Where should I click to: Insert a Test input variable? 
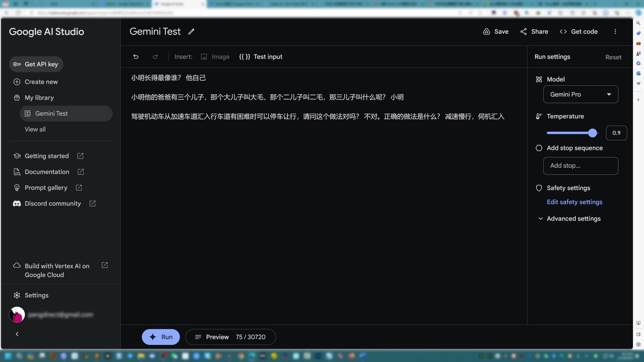[x=261, y=57]
